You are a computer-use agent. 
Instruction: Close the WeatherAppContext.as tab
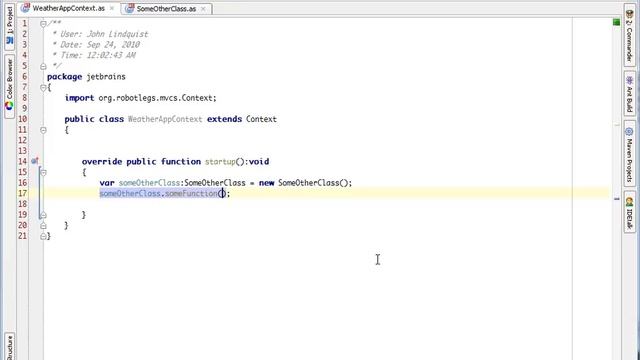(x=112, y=8)
